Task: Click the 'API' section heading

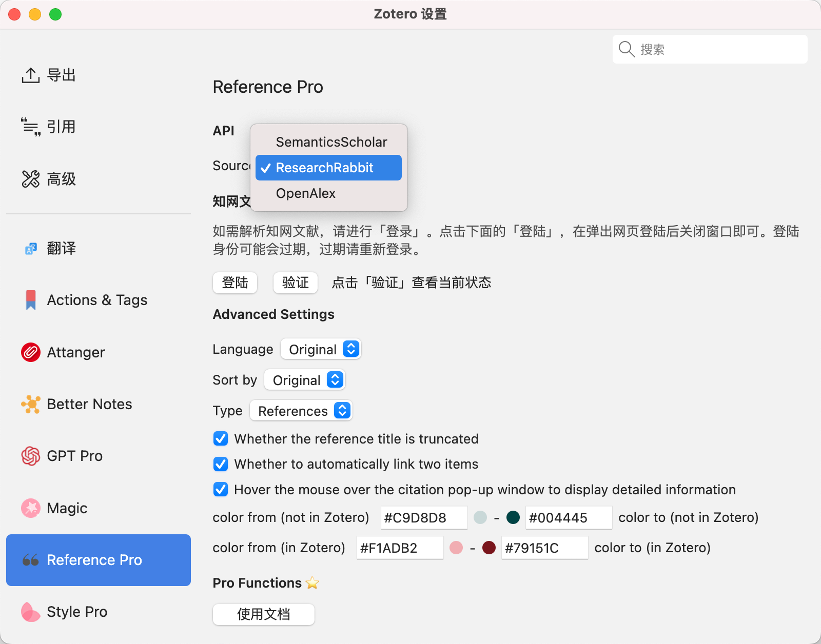Action: 224,131
